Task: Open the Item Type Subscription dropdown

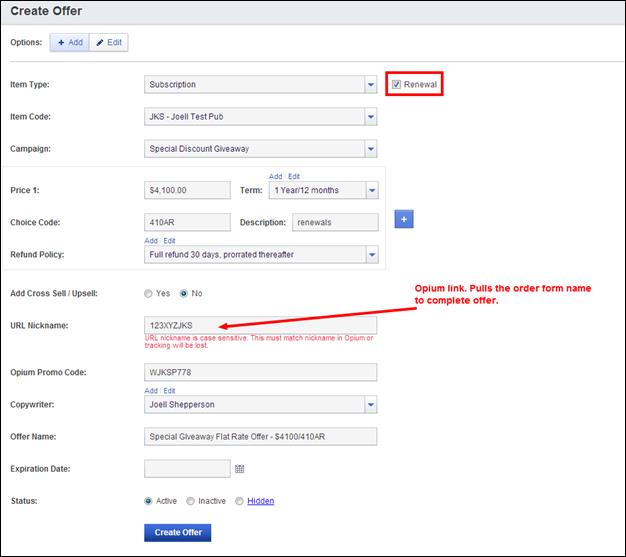Action: click(260, 84)
